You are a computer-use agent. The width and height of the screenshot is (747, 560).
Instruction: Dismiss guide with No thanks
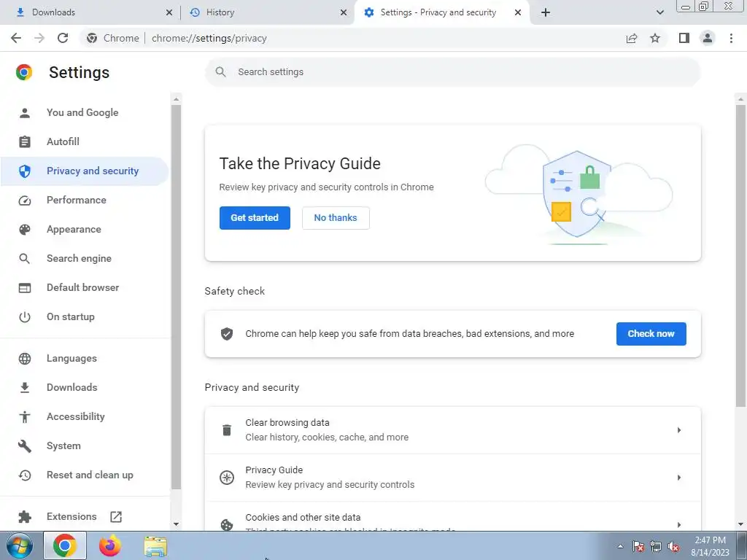click(336, 218)
